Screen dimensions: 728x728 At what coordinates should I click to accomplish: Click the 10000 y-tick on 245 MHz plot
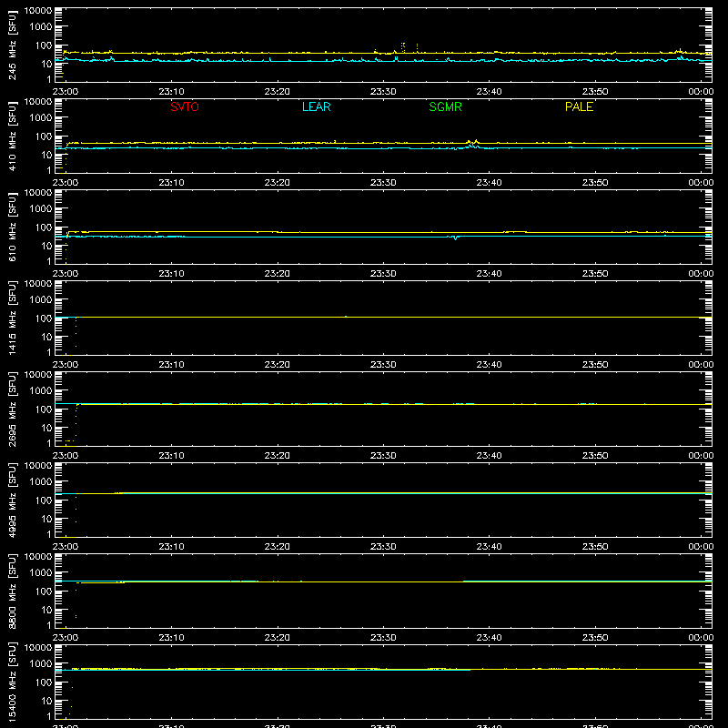(38, 11)
